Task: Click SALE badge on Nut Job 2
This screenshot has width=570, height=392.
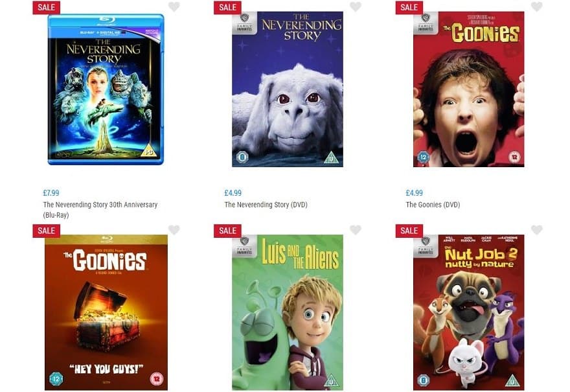Action: coord(409,231)
